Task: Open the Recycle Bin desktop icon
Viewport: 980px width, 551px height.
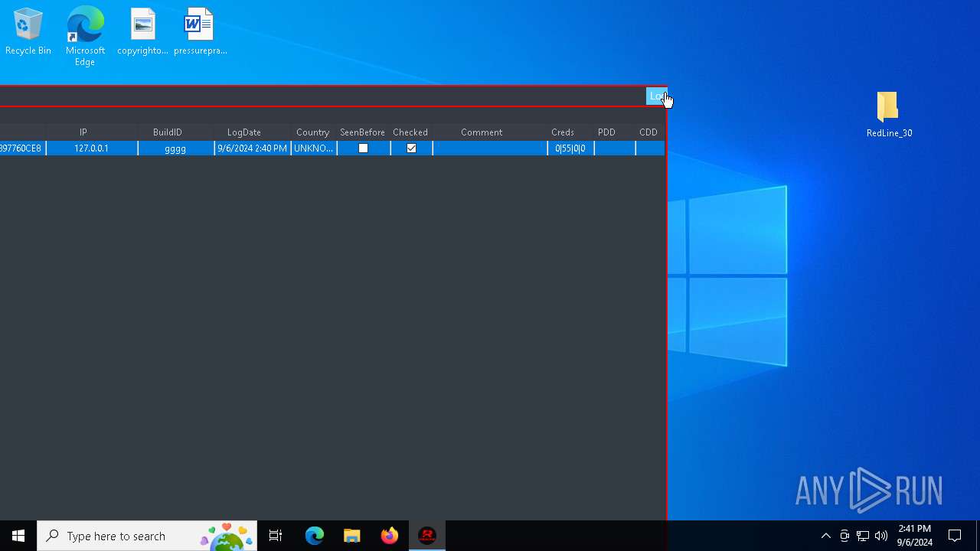Action: click(x=28, y=32)
